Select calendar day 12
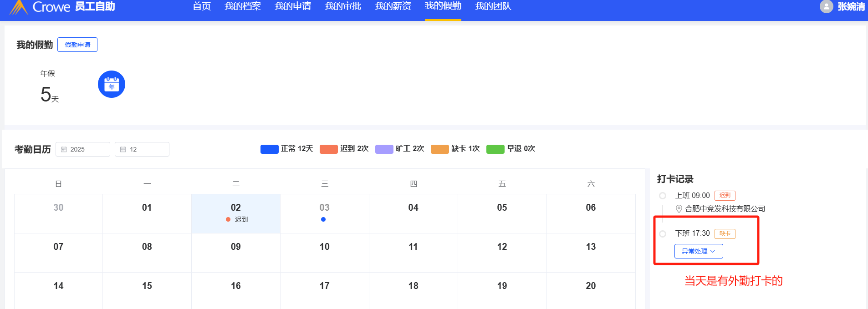Screen dimensions: 868x309 click(502, 253)
